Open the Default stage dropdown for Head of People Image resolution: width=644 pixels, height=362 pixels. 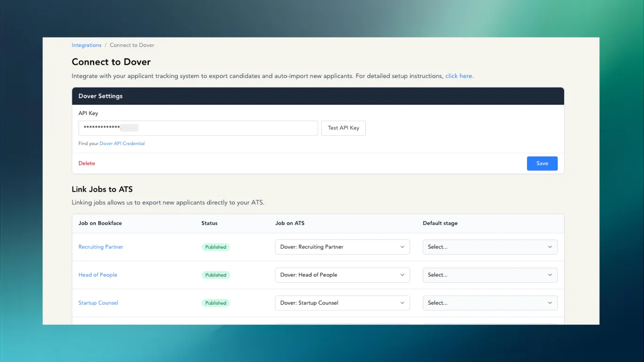[x=490, y=275]
